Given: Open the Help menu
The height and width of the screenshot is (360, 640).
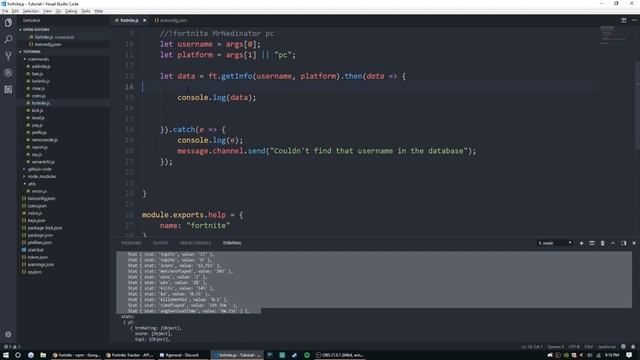Looking at the screenshot, I should pos(99,11).
